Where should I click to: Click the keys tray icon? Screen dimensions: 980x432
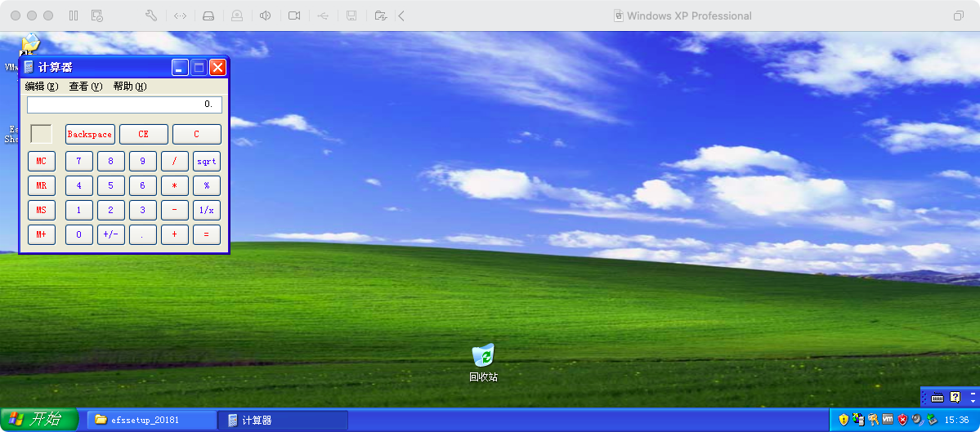pos(873,420)
